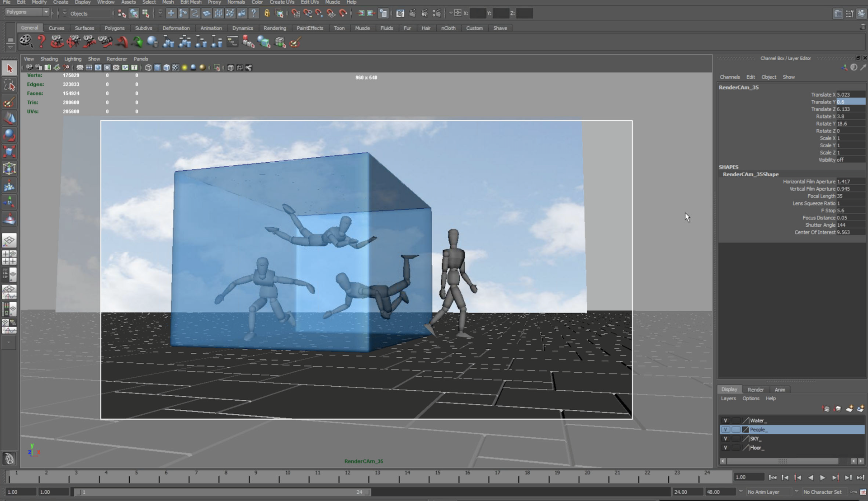Viewport: 868px width, 501px height.
Task: Click the Translate Y value field
Action: [850, 102]
